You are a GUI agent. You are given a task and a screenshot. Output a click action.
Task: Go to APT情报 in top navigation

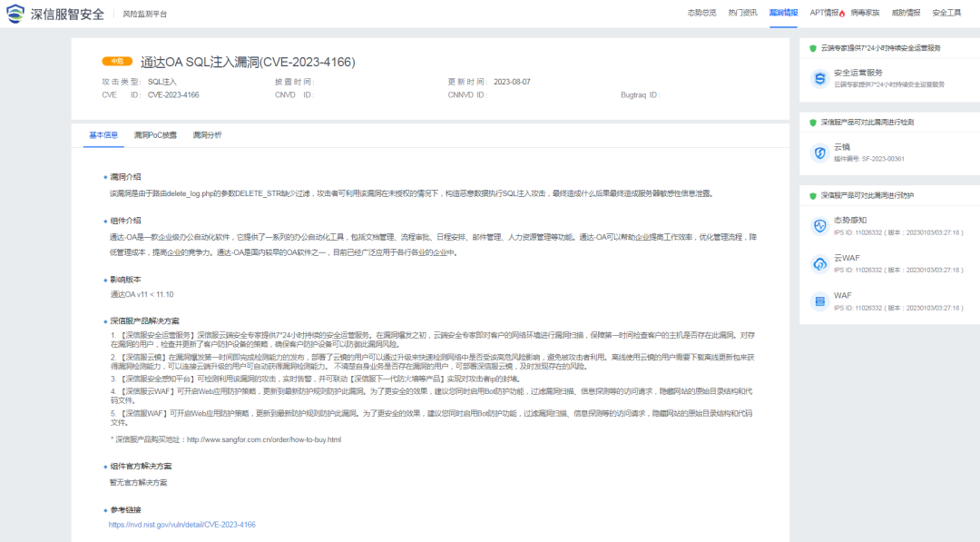[x=824, y=13]
